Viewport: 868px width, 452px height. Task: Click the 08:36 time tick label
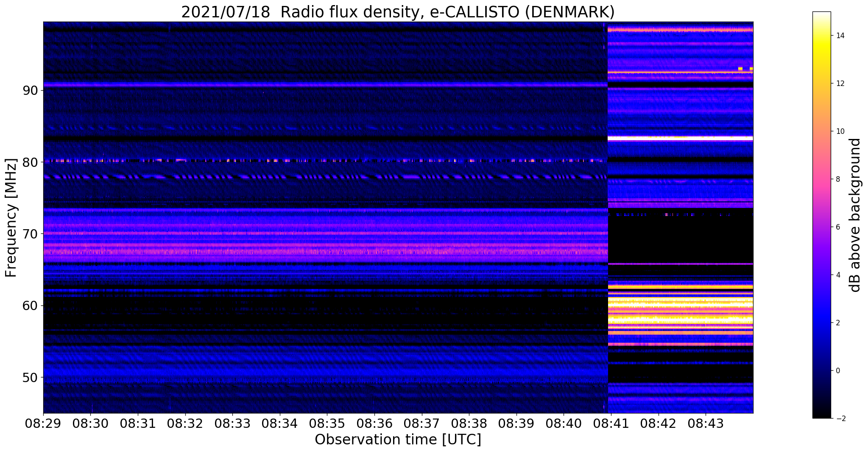tap(374, 423)
